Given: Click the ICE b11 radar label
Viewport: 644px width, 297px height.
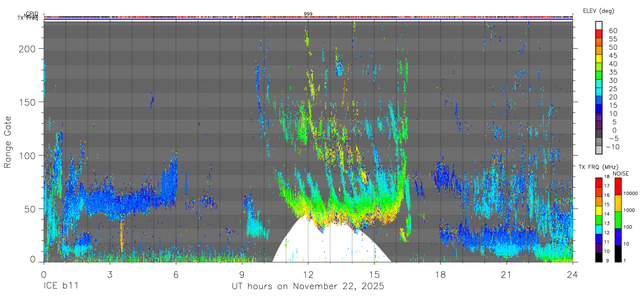Looking at the screenshot, I should (62, 287).
